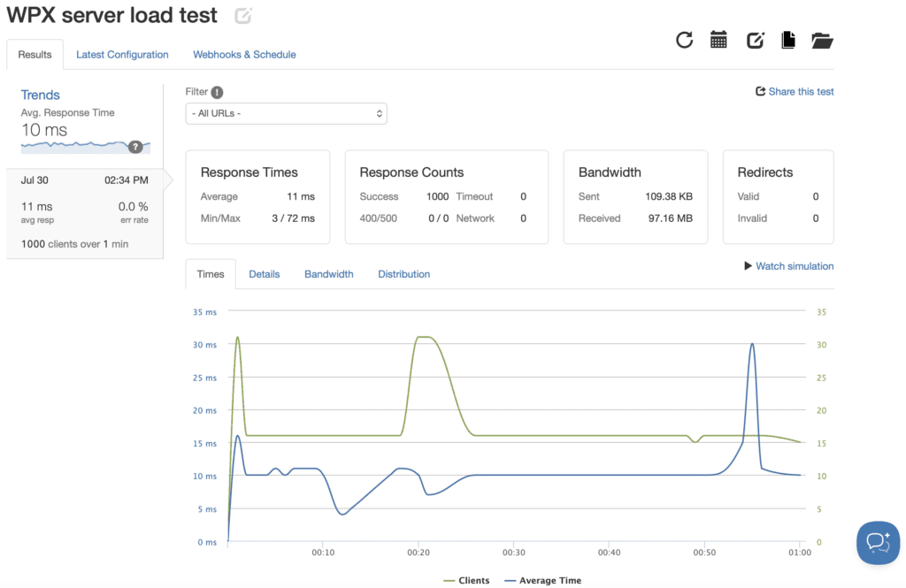Toggle the Average Time legend series

click(x=542, y=581)
